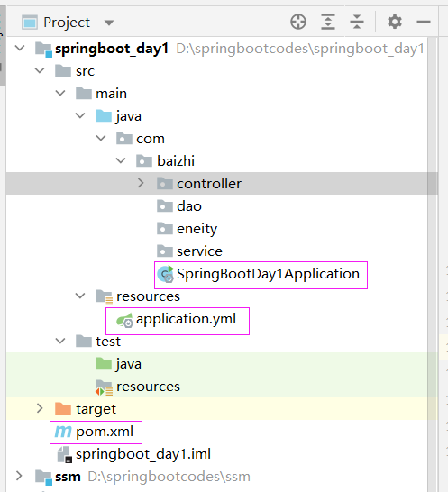Click the controller package icon
448x492 pixels.
[x=165, y=184]
